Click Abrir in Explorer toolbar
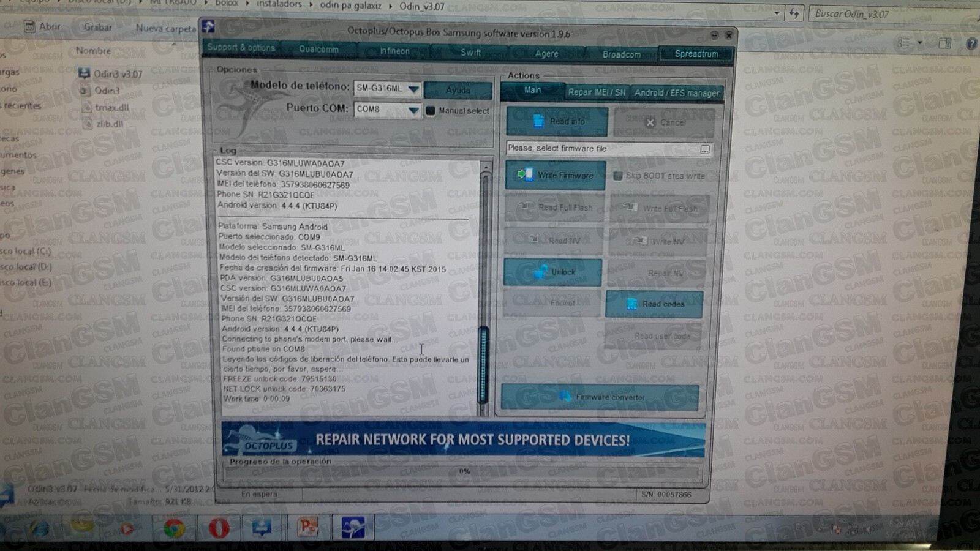 pyautogui.click(x=42, y=26)
